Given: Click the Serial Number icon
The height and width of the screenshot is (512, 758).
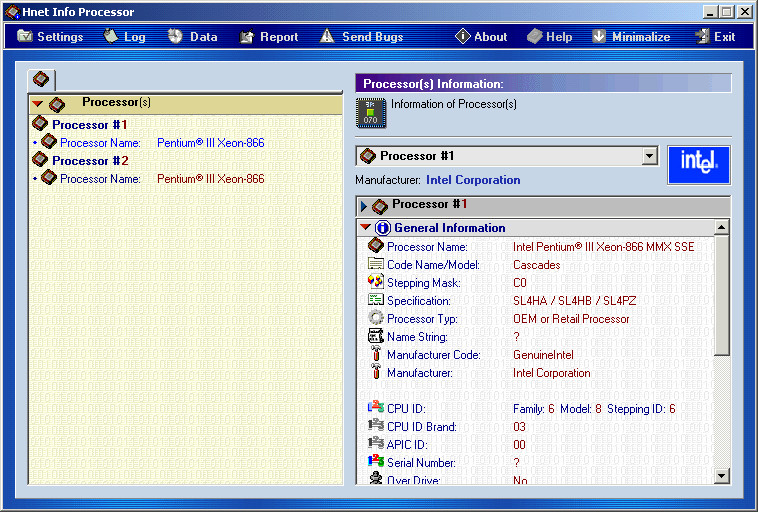Looking at the screenshot, I should [376, 461].
